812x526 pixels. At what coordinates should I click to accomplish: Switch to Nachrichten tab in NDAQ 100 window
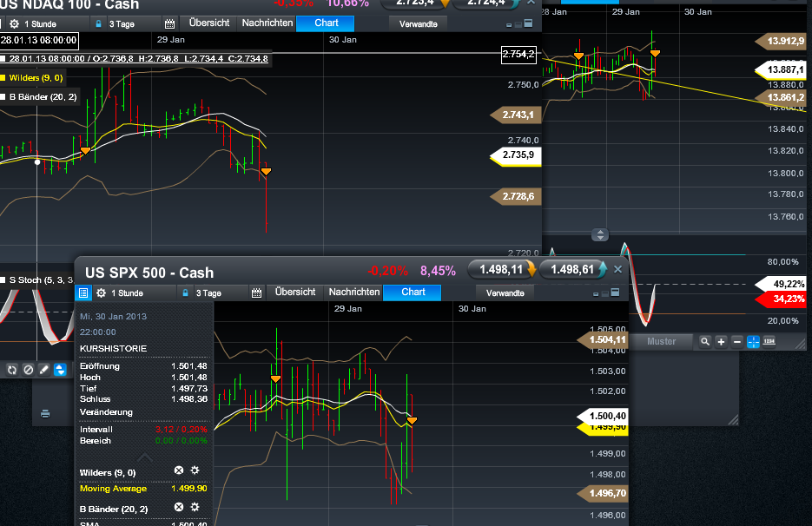coord(267,23)
